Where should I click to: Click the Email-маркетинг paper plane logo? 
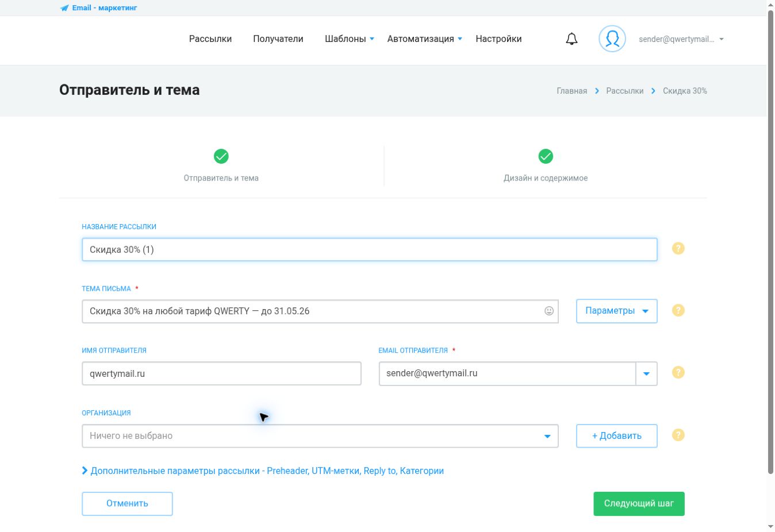pyautogui.click(x=64, y=8)
